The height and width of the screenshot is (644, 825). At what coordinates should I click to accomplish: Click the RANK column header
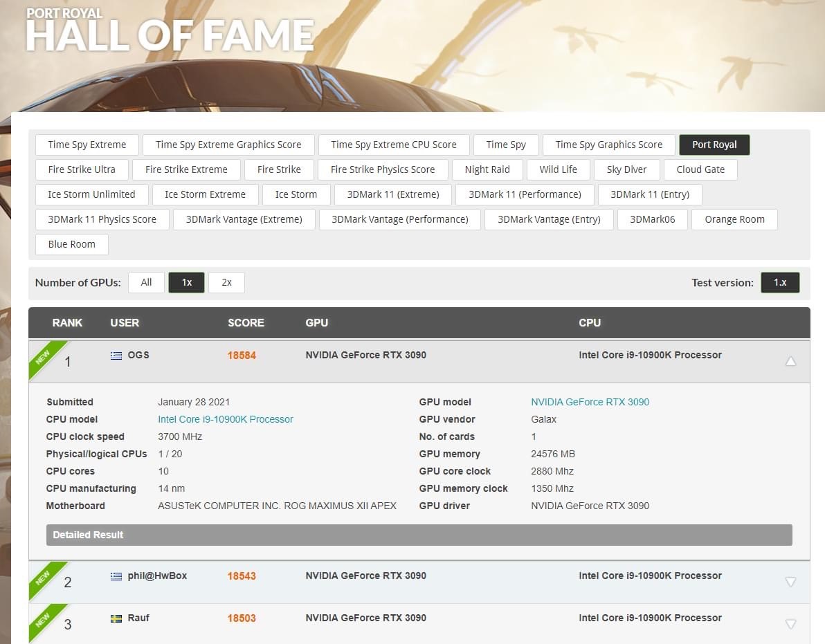pyautogui.click(x=67, y=323)
